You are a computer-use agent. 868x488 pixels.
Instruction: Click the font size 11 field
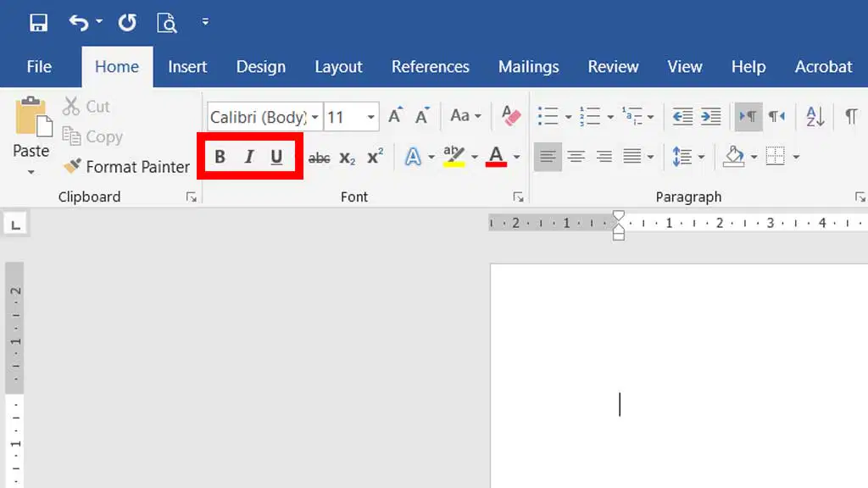click(x=344, y=117)
